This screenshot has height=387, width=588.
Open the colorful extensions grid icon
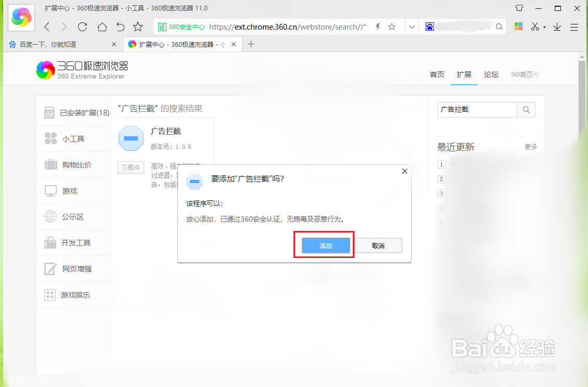(519, 26)
